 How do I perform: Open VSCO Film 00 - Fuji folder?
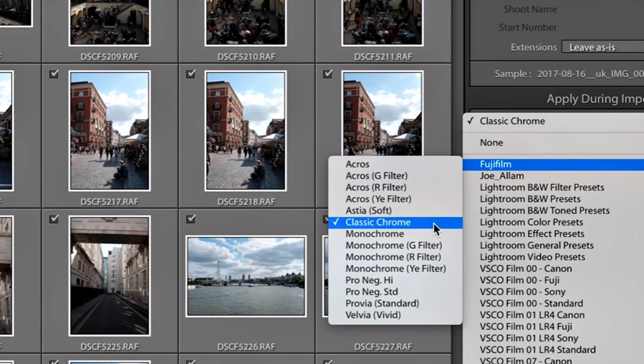[x=553, y=280]
